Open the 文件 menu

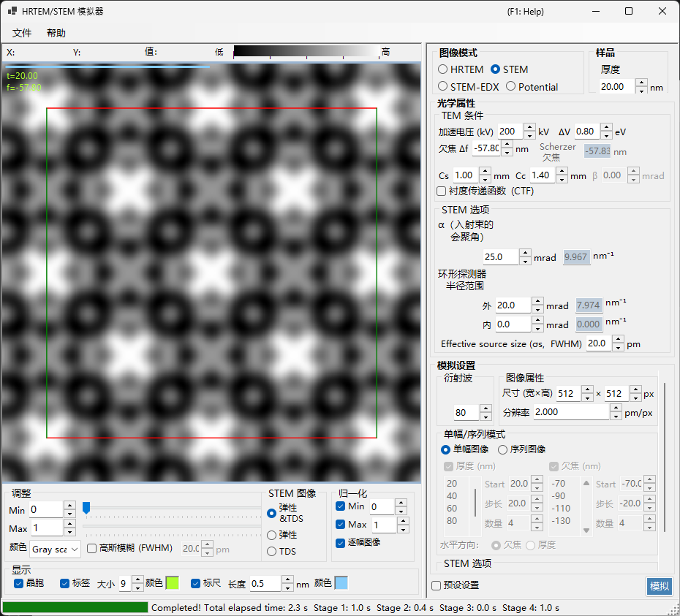coord(22,33)
